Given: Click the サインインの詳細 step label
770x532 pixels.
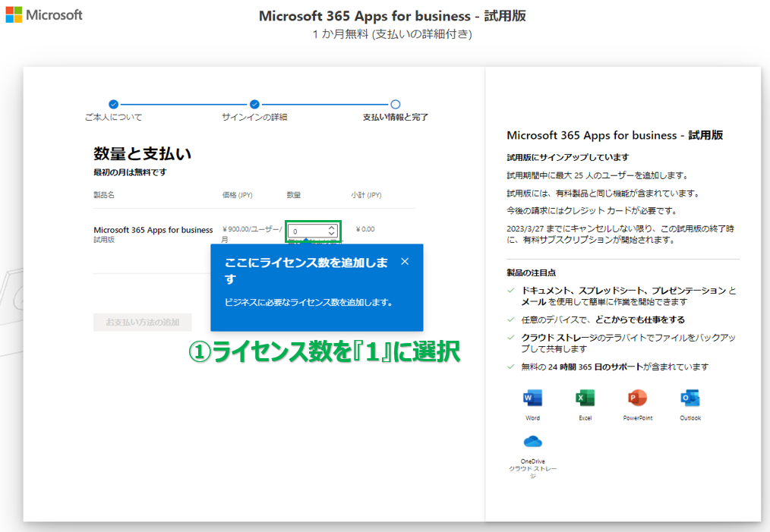Looking at the screenshot, I should pos(254,118).
